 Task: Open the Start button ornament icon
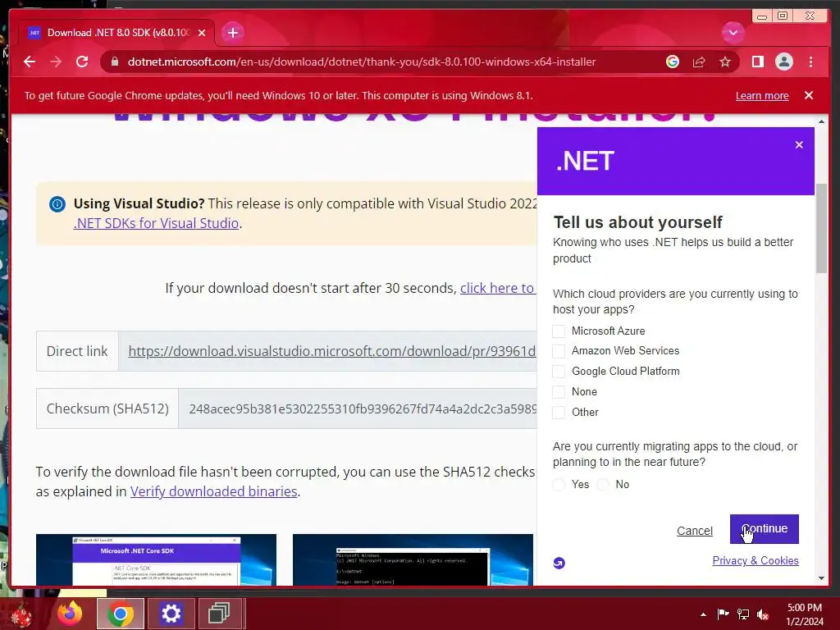point(21,614)
